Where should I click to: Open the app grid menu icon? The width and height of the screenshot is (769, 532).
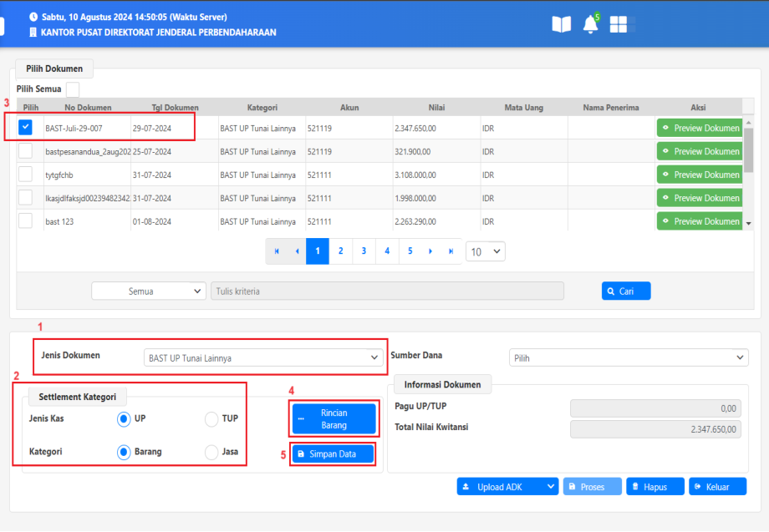[x=619, y=24]
